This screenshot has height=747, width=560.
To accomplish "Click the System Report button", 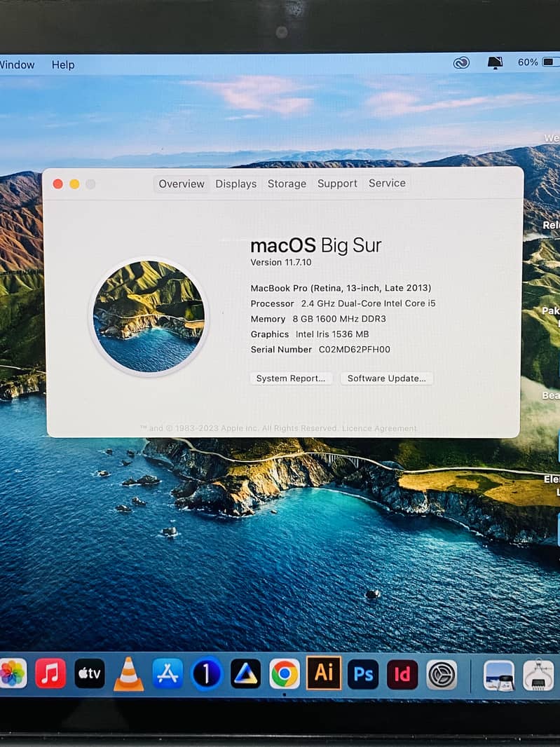I will [x=291, y=378].
